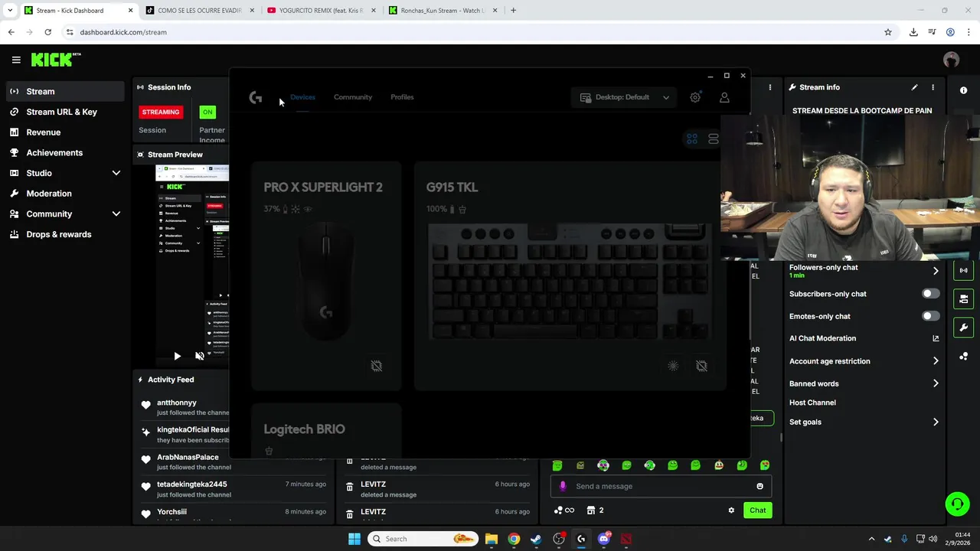Switch to G HUB Profiles tab
The image size is (980, 551).
[402, 97]
